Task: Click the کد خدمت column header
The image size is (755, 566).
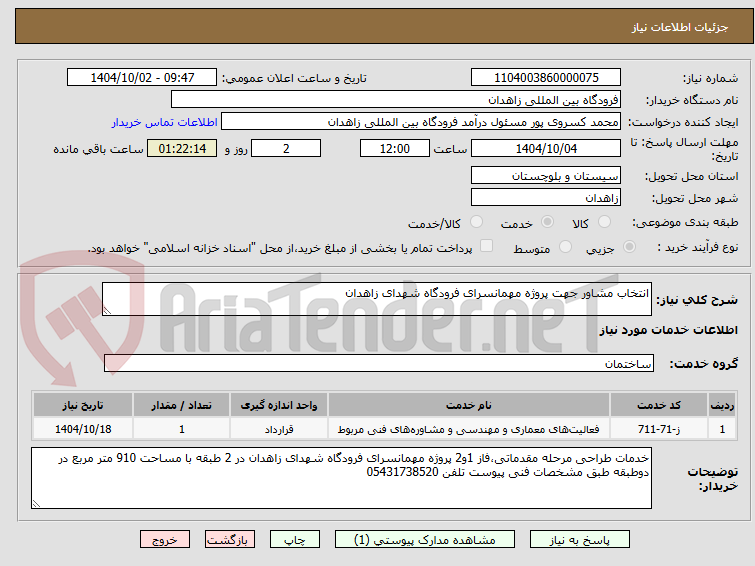Action: (x=659, y=405)
